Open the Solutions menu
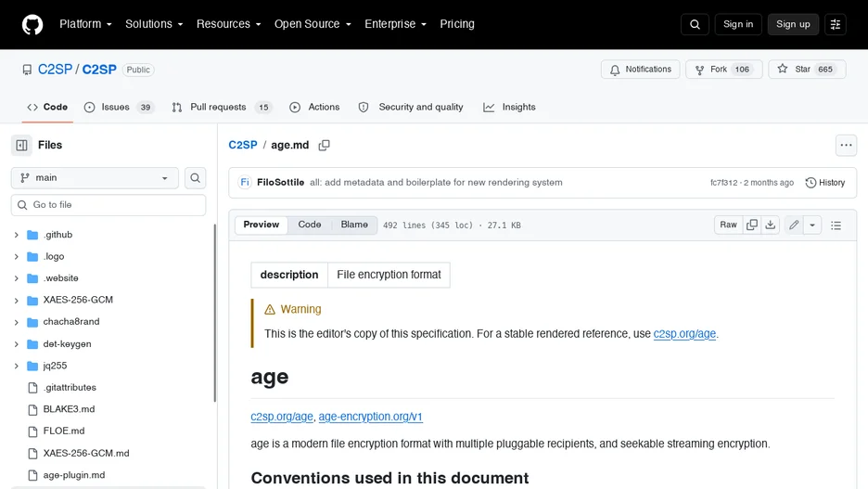The height and width of the screenshot is (489, 868). [154, 24]
